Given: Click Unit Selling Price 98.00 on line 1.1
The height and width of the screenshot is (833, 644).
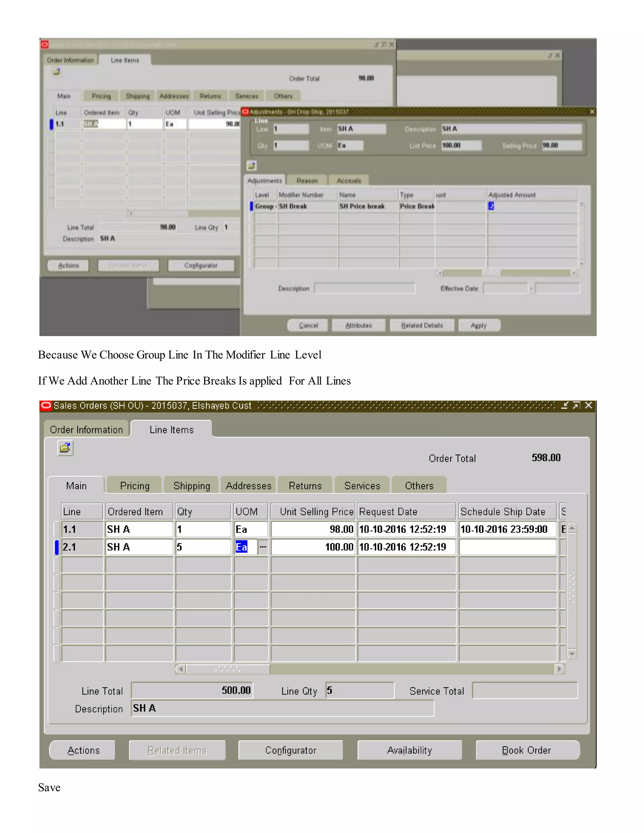Looking at the screenshot, I should tap(313, 529).
